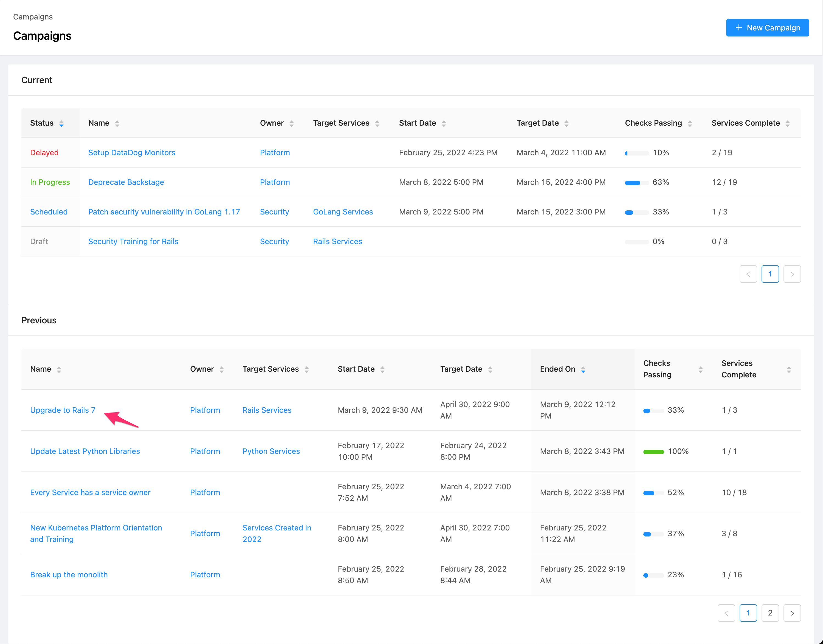Sort Current table by Target Services icon
The width and height of the screenshot is (823, 644).
[377, 123]
